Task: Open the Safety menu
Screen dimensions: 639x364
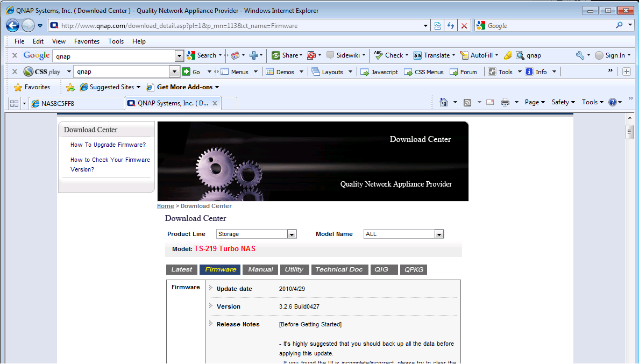Action: coord(563,102)
